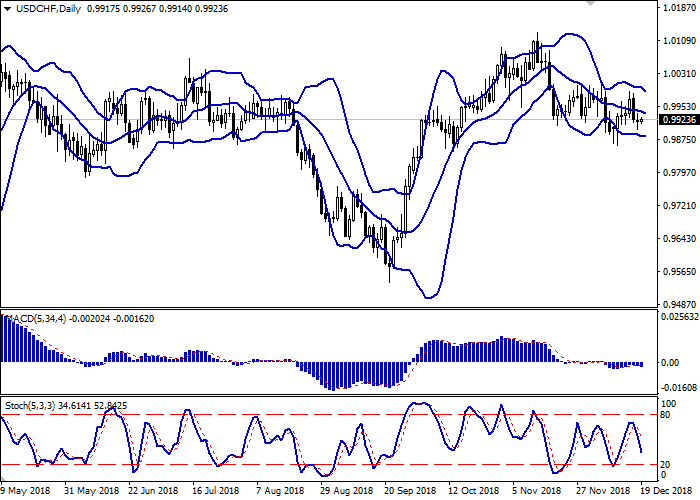Click the 1.00310 price scale label
Viewport: 700px width, 500px height.
(678, 74)
